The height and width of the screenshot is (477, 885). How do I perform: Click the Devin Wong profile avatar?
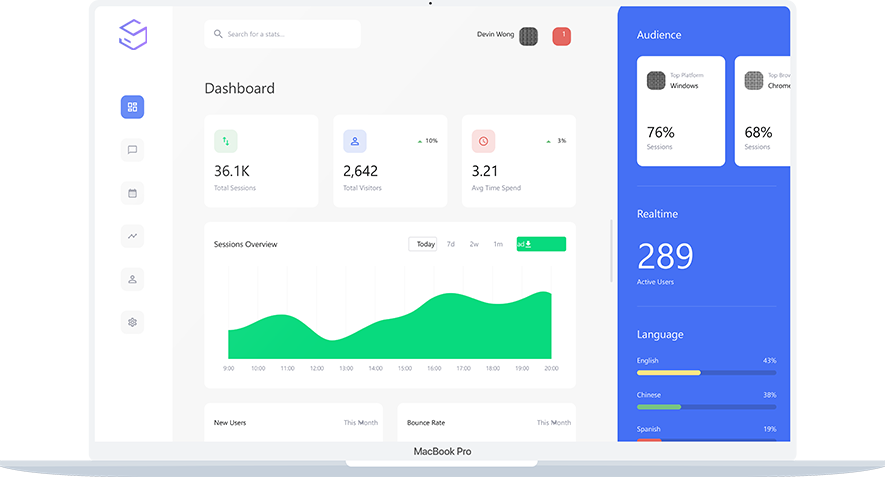[530, 36]
